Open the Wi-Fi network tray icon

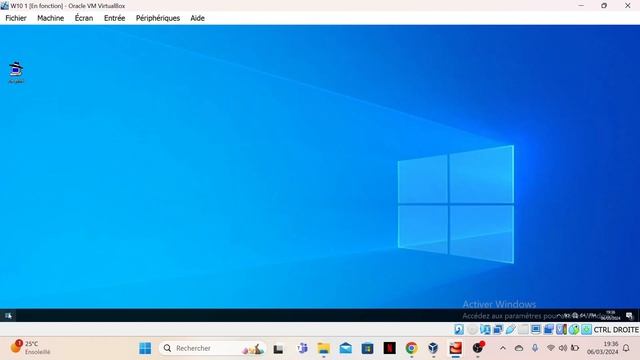pos(551,348)
